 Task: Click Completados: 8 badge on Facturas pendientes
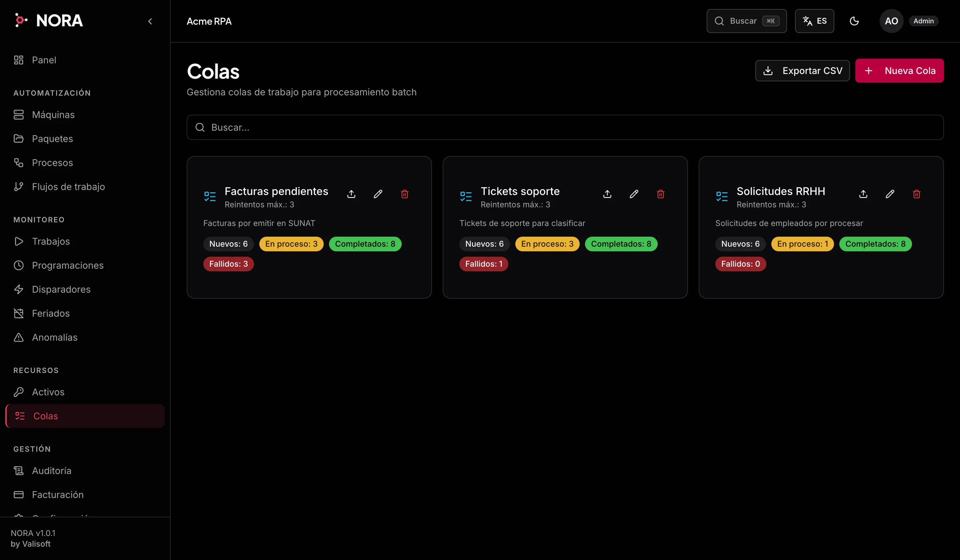[365, 244]
